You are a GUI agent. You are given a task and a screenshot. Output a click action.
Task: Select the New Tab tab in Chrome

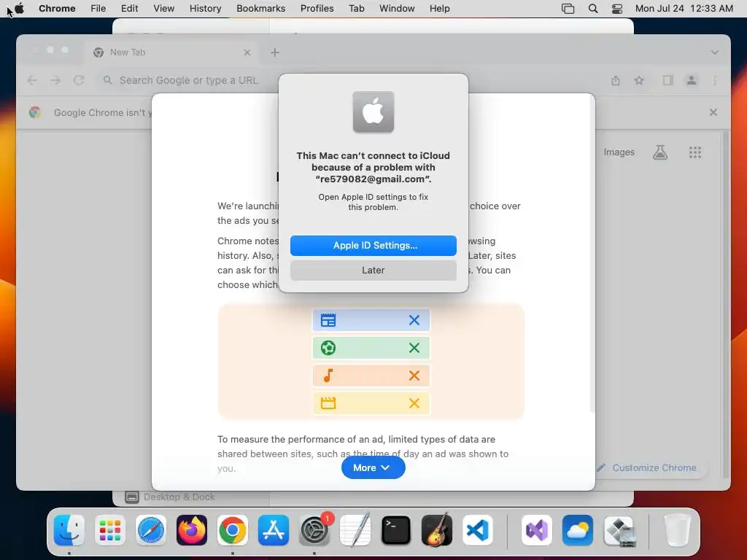pyautogui.click(x=171, y=52)
